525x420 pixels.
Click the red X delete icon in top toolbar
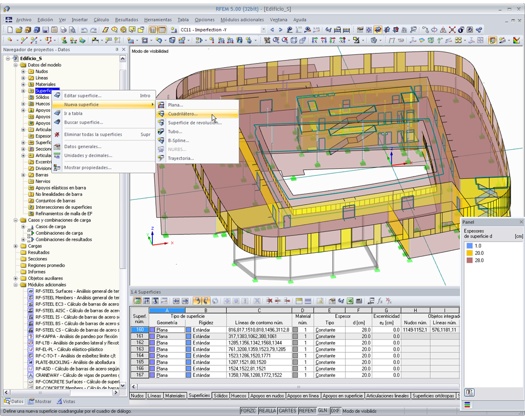[452, 30]
